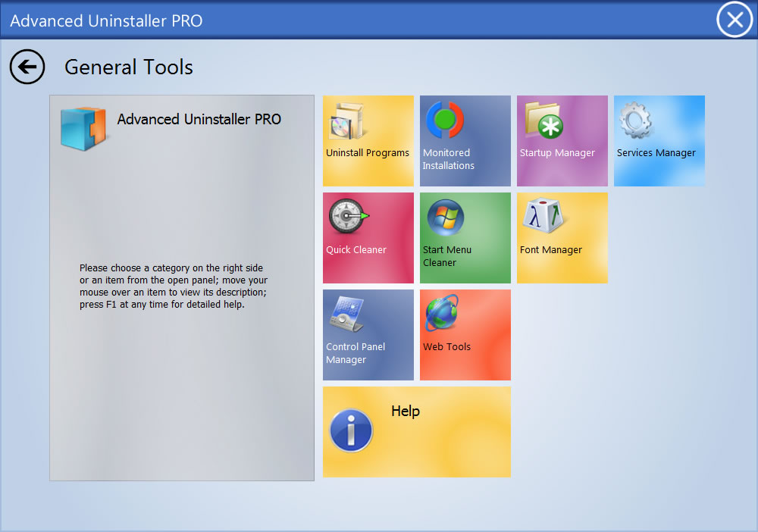This screenshot has width=758, height=532.
Task: Click the Quick Cleaner compass icon
Action: click(348, 217)
